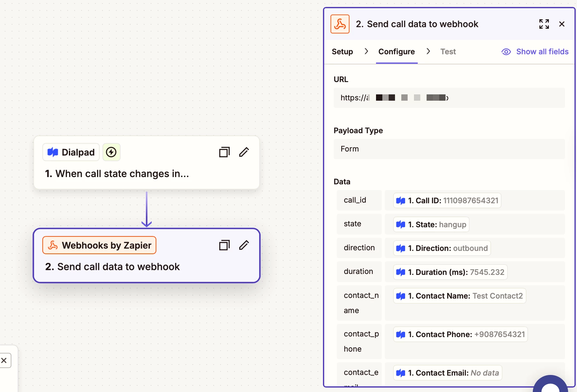Rename the Dialpad step with pencil icon
Image resolution: width=577 pixels, height=392 pixels.
(x=244, y=152)
